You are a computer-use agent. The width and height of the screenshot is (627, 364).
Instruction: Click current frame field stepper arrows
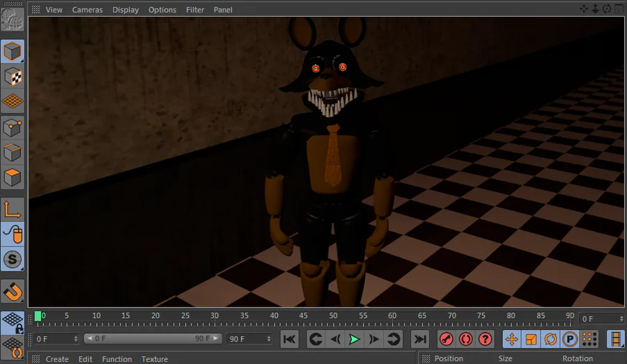[x=621, y=319]
